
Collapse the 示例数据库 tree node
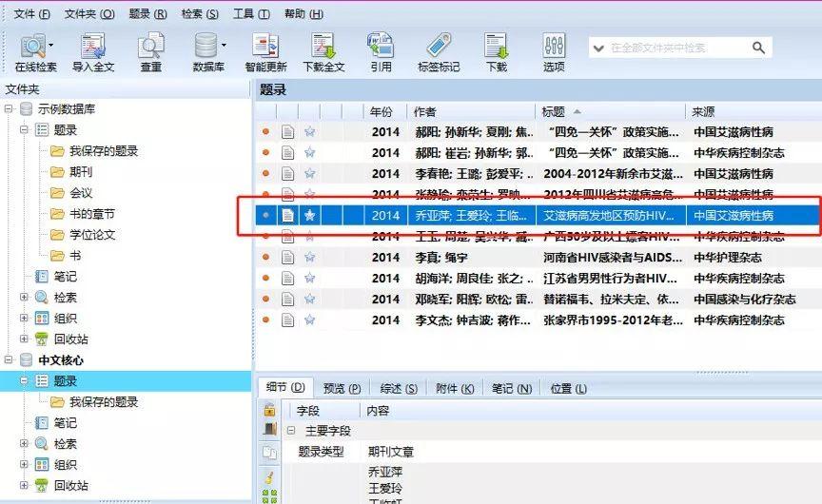[9, 109]
